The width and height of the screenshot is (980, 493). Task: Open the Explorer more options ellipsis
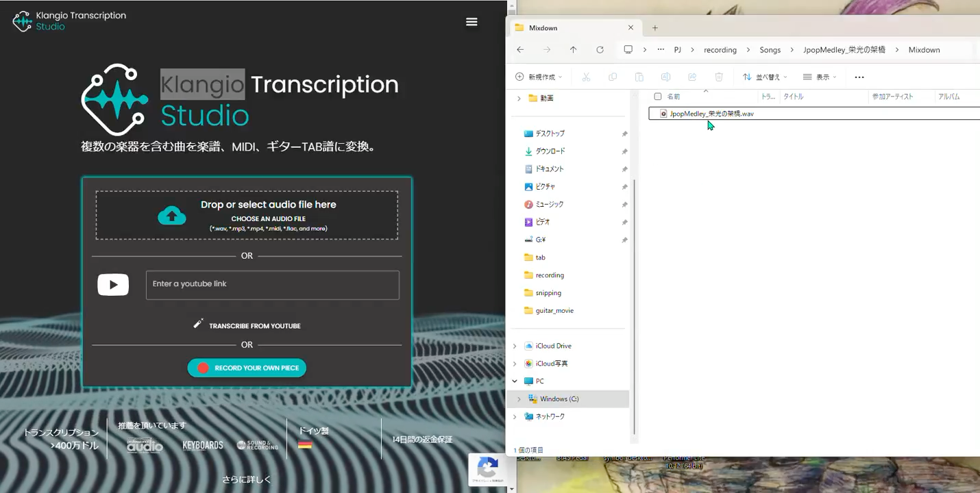(859, 77)
